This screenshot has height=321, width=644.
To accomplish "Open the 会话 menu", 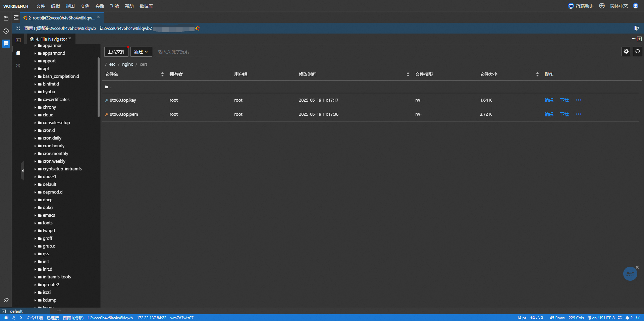I will click(100, 6).
